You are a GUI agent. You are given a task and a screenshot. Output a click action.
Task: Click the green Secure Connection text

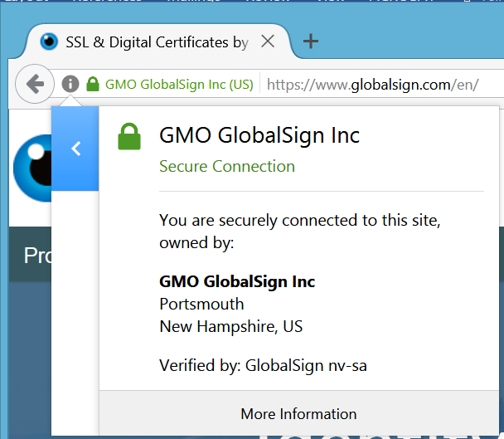226,166
